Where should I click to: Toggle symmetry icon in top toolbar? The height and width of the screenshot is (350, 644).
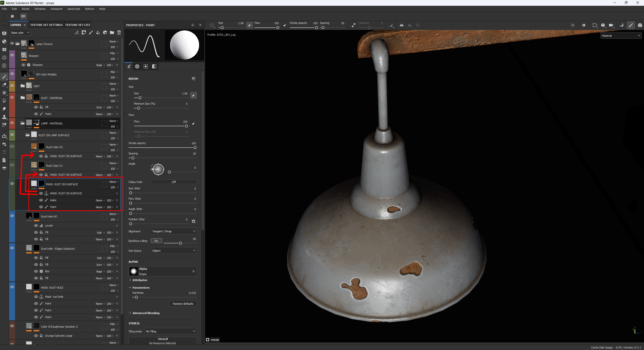point(401,25)
